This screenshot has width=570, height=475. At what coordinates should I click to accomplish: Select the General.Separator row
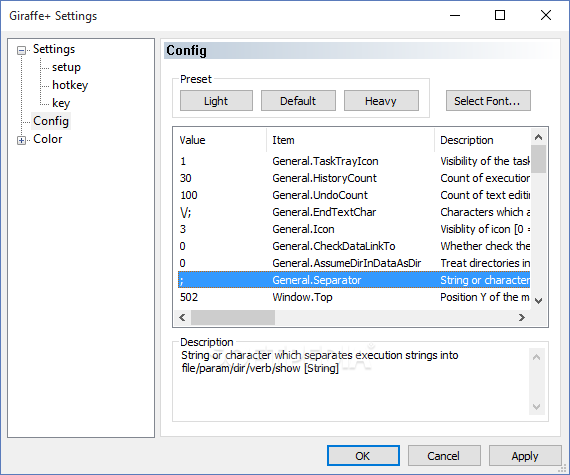point(354,280)
